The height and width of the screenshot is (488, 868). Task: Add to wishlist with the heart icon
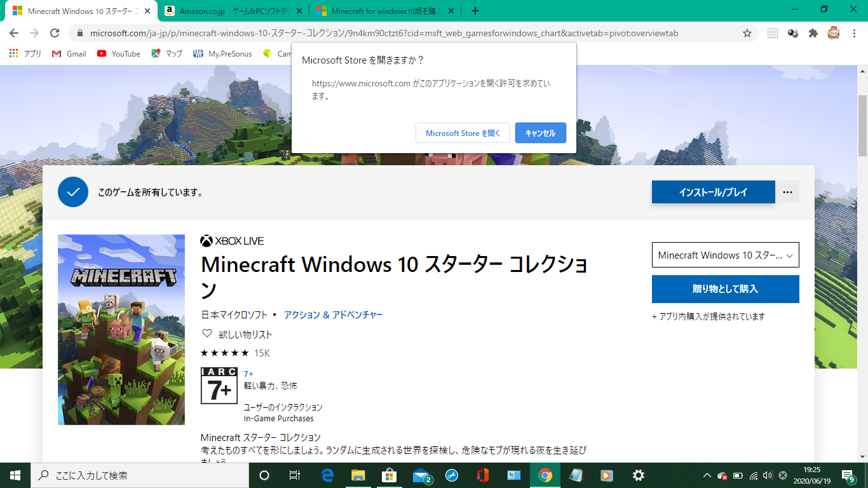(207, 334)
